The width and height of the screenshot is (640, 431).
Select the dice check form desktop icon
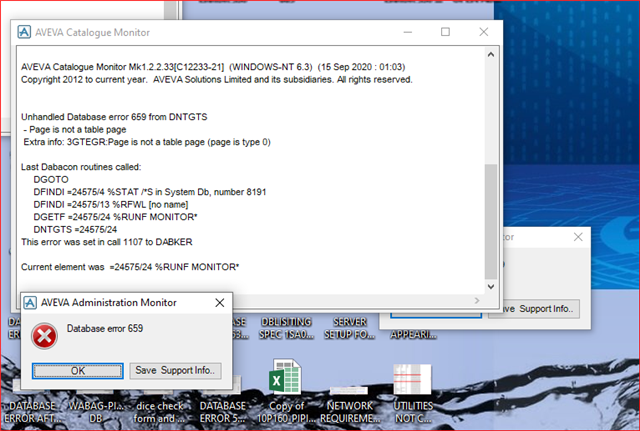click(159, 412)
